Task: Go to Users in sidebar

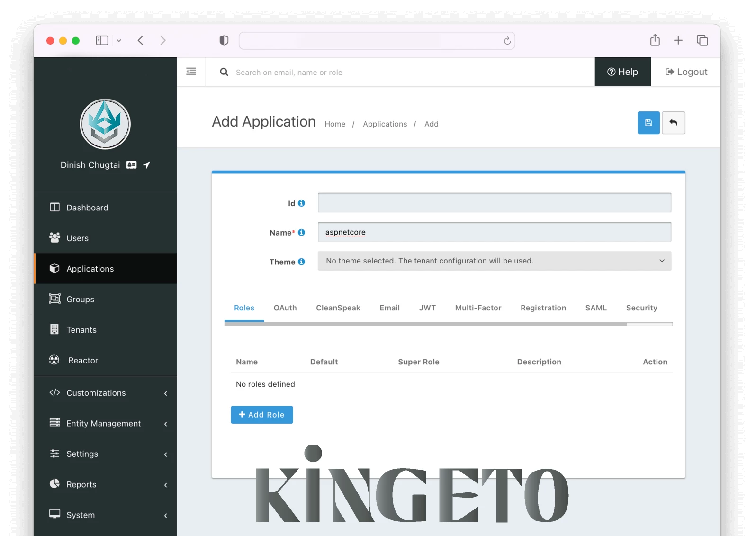Action: click(x=78, y=238)
